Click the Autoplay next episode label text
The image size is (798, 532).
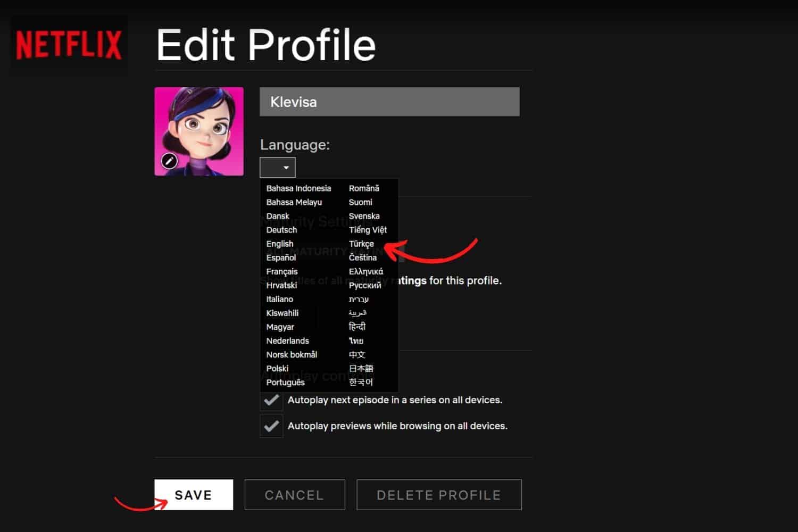(x=395, y=400)
